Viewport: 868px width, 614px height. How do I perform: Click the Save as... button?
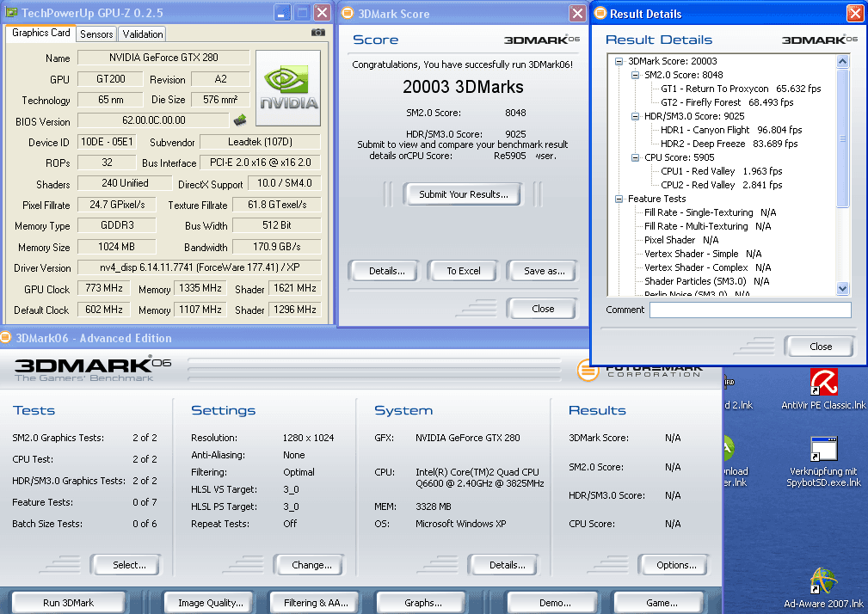click(x=545, y=271)
